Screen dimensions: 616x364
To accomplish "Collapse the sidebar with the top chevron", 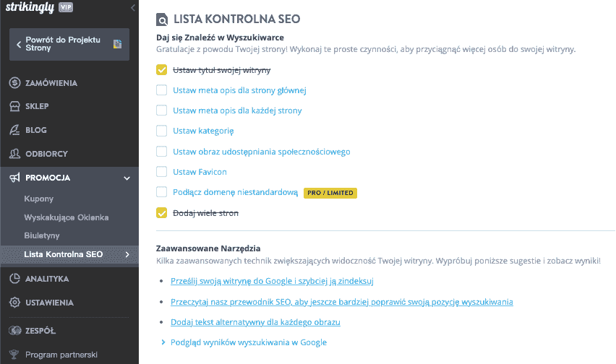I will pos(133,7).
